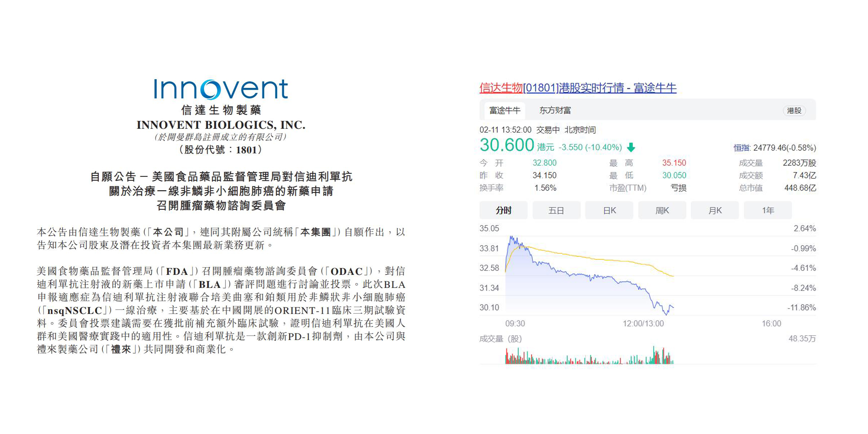Select the 1年 chart tab
The height and width of the screenshot is (434, 868).
767,210
